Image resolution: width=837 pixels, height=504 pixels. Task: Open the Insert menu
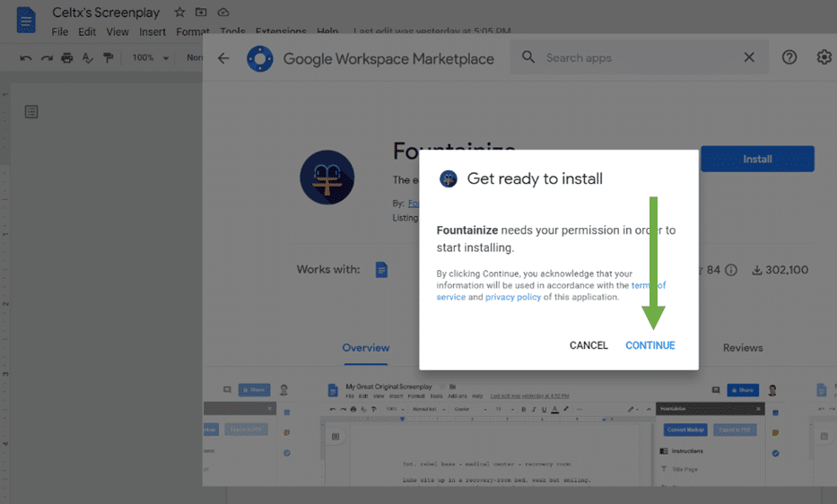click(153, 32)
